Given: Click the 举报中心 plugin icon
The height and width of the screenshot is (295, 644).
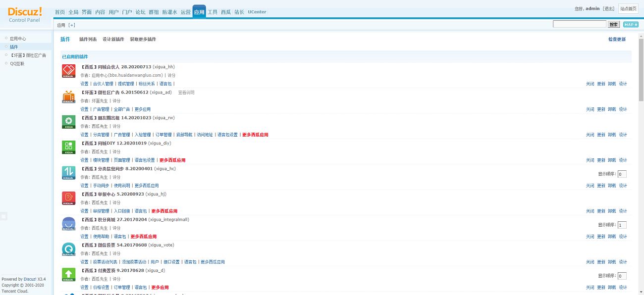Looking at the screenshot, I should [x=69, y=198].
